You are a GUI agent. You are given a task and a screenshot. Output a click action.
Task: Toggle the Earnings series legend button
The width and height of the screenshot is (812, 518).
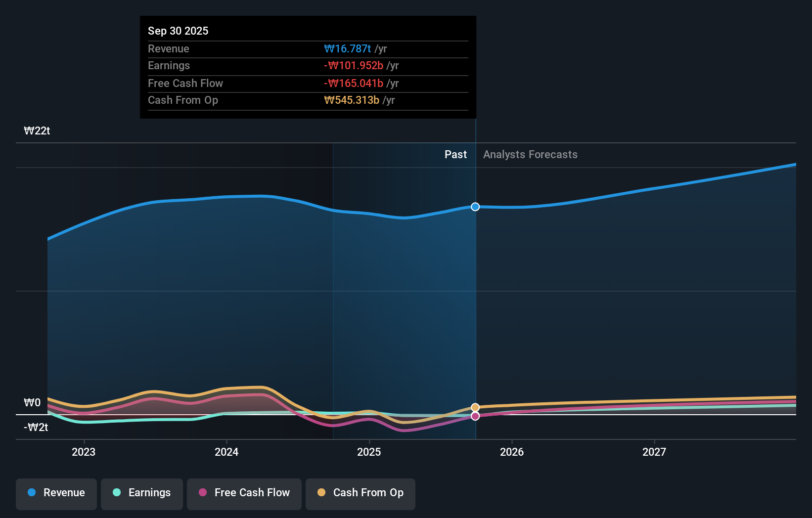pyautogui.click(x=142, y=493)
